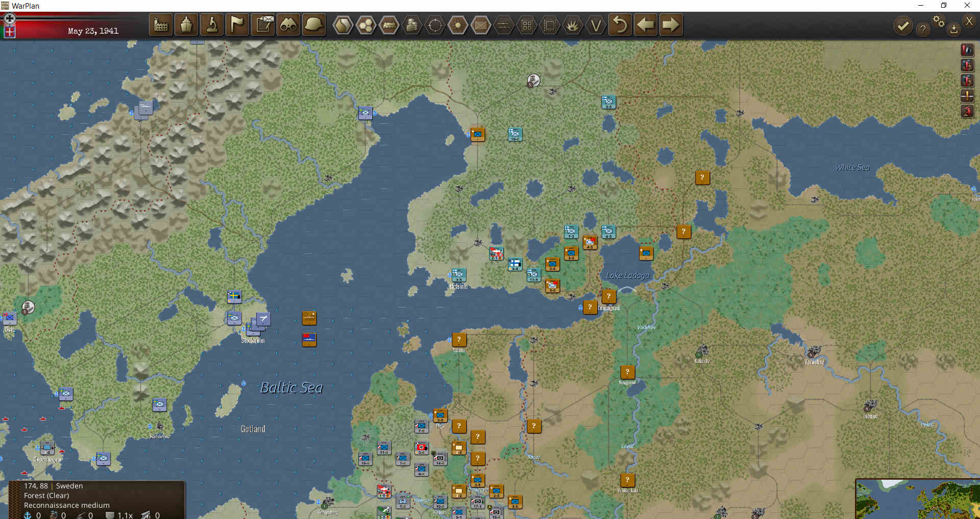End turn with the checkmark button
980x519 pixels.
(x=903, y=26)
